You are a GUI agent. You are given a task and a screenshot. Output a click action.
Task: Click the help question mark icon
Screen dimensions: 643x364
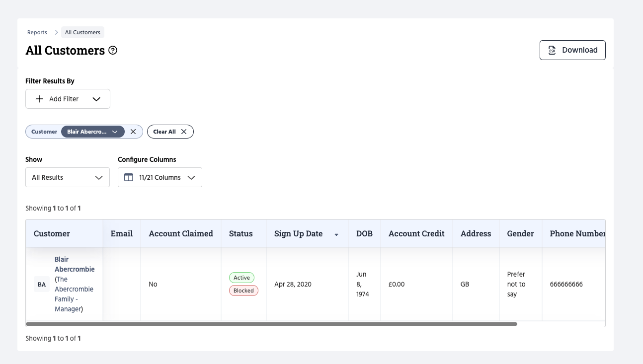click(x=113, y=50)
